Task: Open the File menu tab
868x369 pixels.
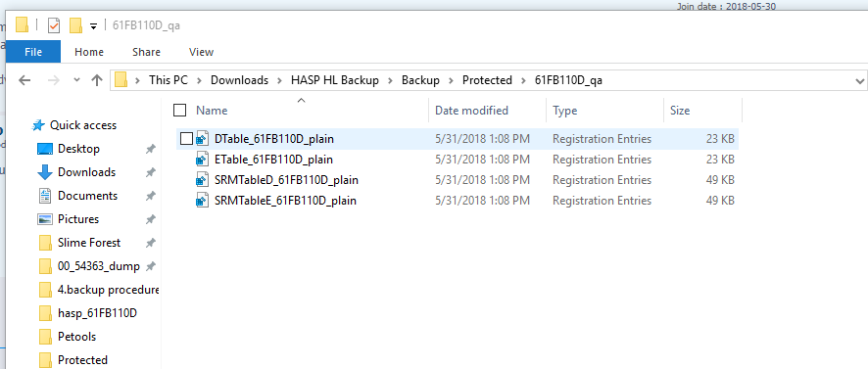Action: [x=33, y=52]
